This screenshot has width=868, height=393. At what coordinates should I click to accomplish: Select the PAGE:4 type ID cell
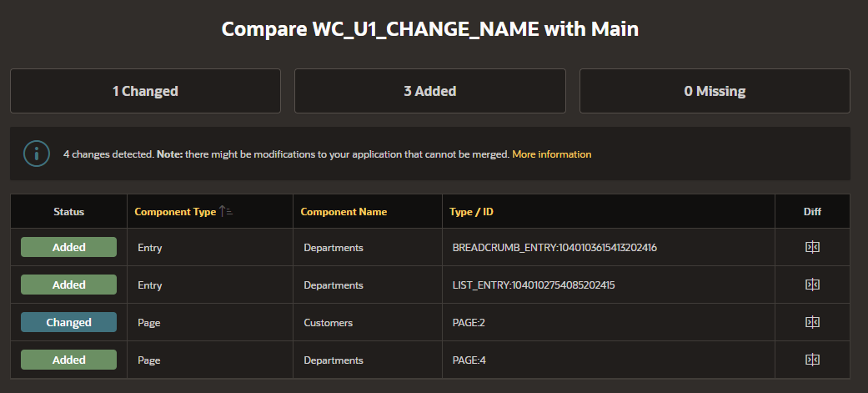pyautogui.click(x=609, y=360)
